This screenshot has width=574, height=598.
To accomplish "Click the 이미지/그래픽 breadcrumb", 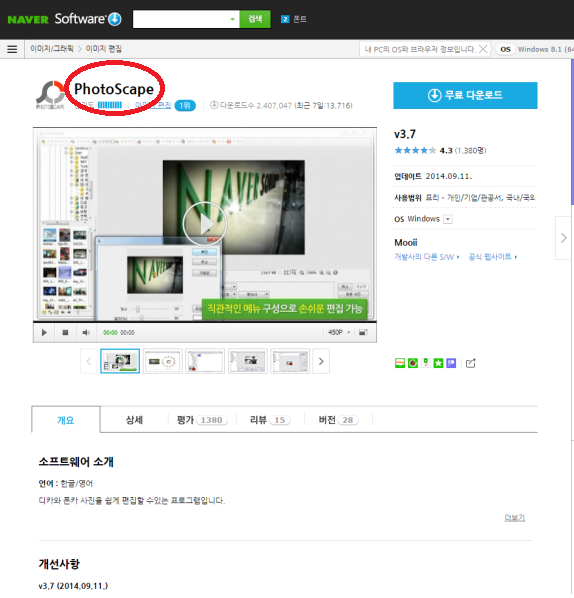I will coord(52,49).
